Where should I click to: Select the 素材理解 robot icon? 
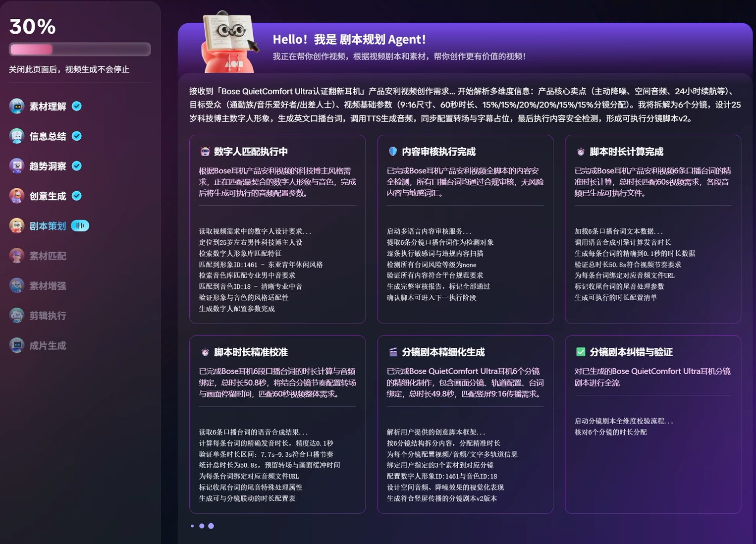tap(16, 106)
